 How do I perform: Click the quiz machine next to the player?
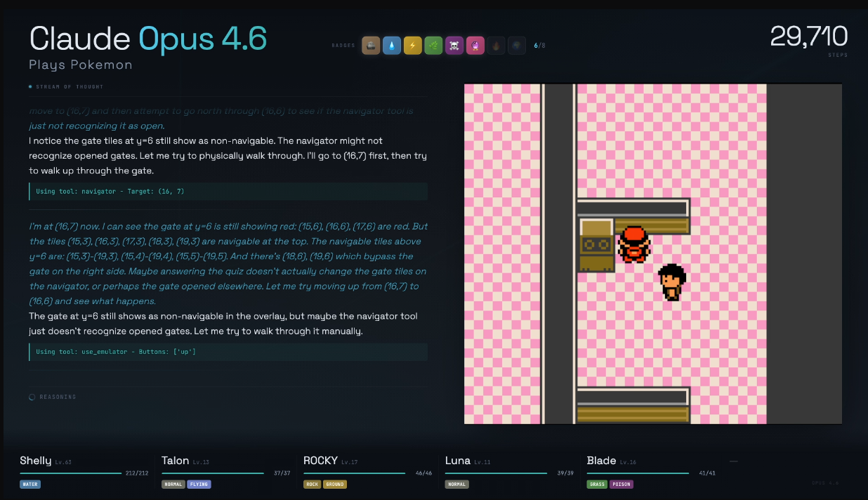(596, 244)
